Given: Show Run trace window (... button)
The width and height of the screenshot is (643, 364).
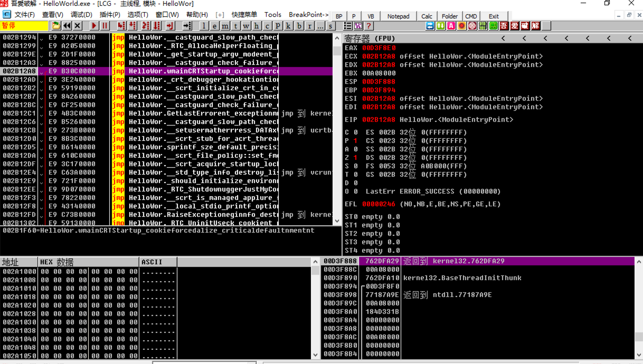Looking at the screenshot, I should 320,26.
